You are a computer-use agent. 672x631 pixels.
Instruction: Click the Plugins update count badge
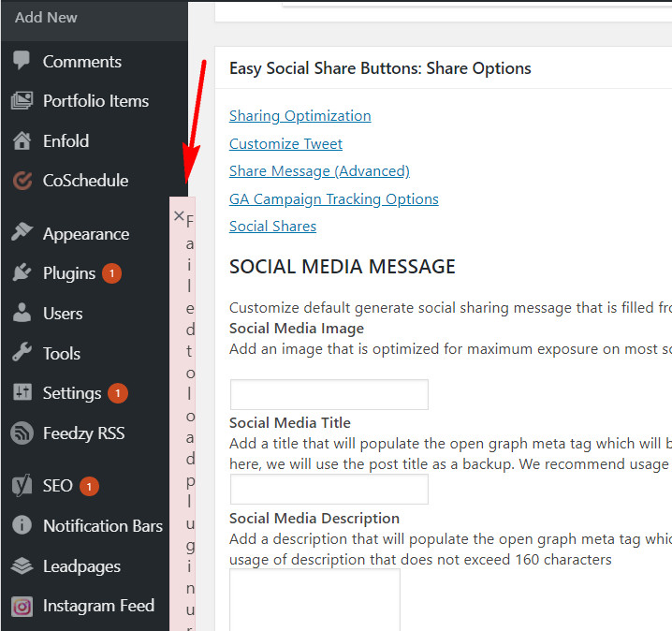pyautogui.click(x=112, y=273)
